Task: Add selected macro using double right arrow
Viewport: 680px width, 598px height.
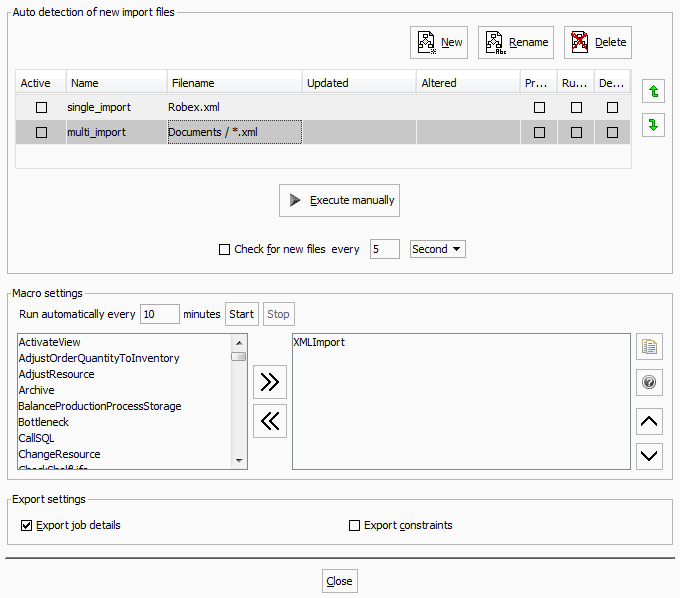Action: 270,381
